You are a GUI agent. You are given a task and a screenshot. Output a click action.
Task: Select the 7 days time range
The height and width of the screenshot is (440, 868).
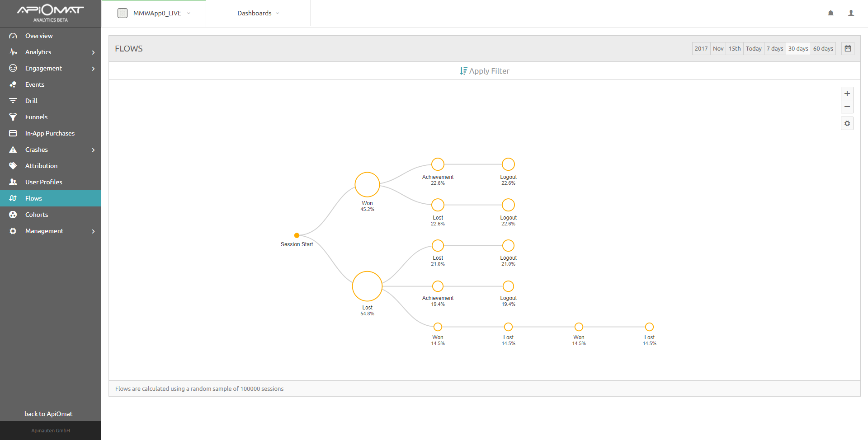(x=774, y=48)
